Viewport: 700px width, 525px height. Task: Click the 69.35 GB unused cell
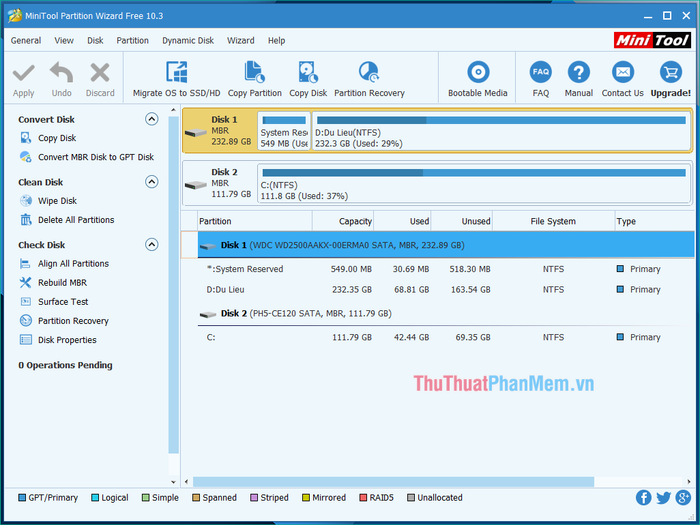click(473, 338)
